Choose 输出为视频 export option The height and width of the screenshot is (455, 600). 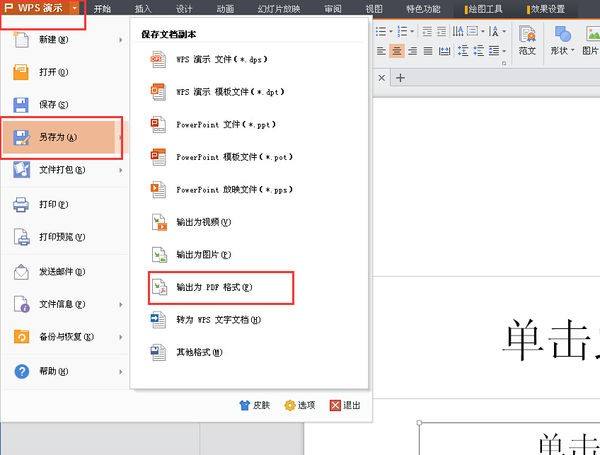coord(191,222)
